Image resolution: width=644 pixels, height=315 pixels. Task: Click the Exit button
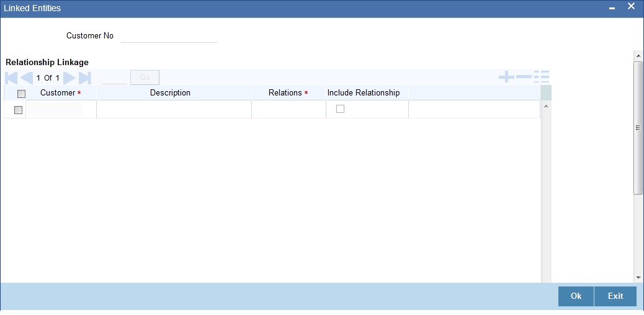[615, 296]
